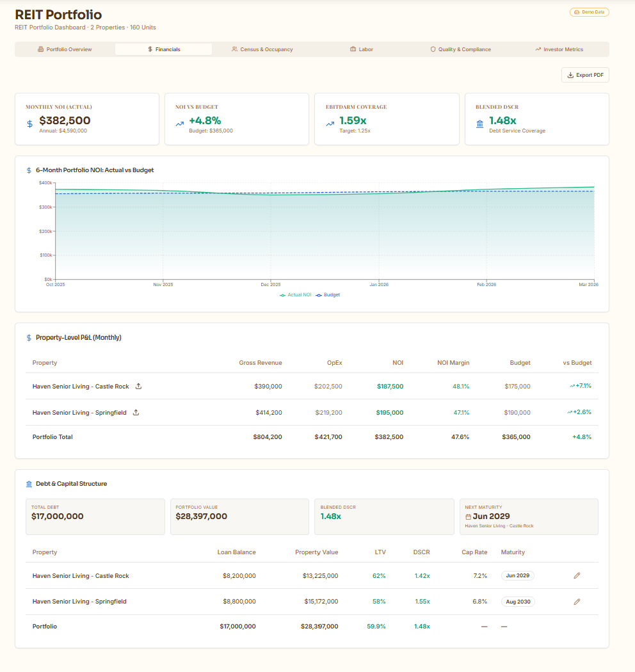Toggle the Demo Data badge at top right
The width and height of the screenshot is (635, 672).
[589, 12]
